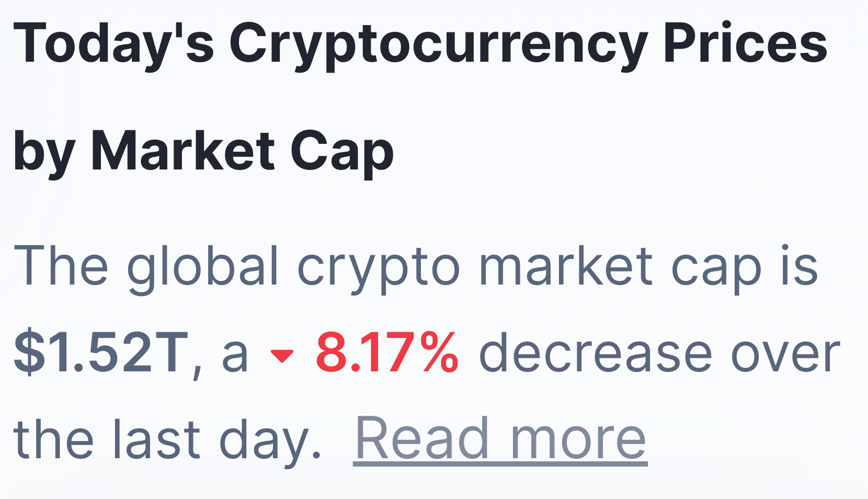Viewport: 868px width, 499px height.
Task: Click the bold word Cap in the heading
Action: tap(341, 152)
